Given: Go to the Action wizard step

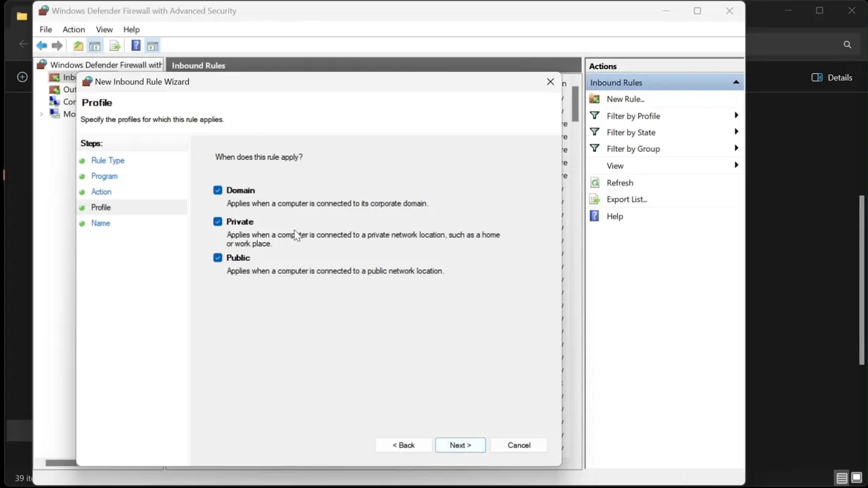Looking at the screenshot, I should (101, 192).
